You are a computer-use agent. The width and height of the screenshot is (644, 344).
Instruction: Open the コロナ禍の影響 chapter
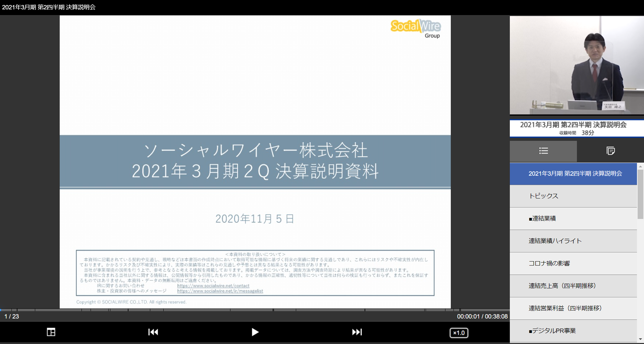(573, 264)
